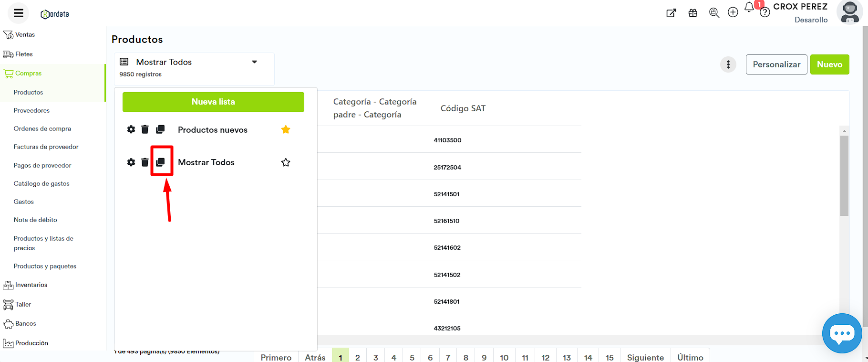The image size is (868, 362).
Task: Click the notifications bell icon
Action: coord(749,7)
